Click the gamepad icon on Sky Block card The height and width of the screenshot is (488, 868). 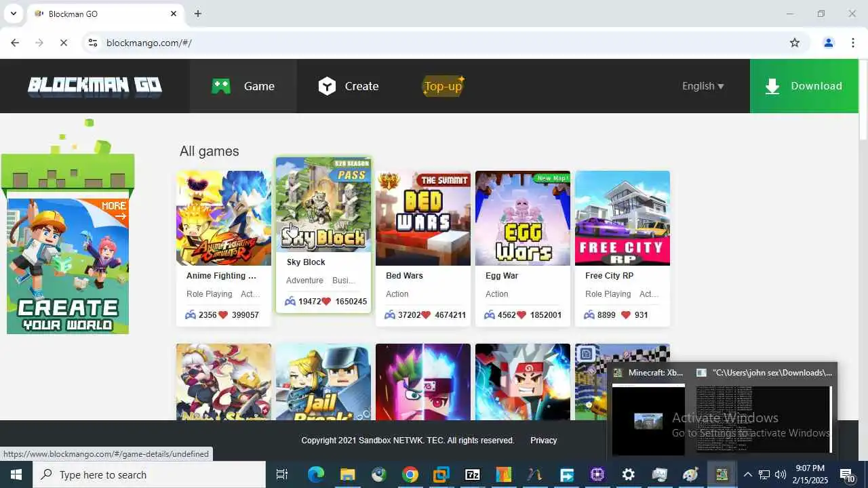pyautogui.click(x=290, y=302)
